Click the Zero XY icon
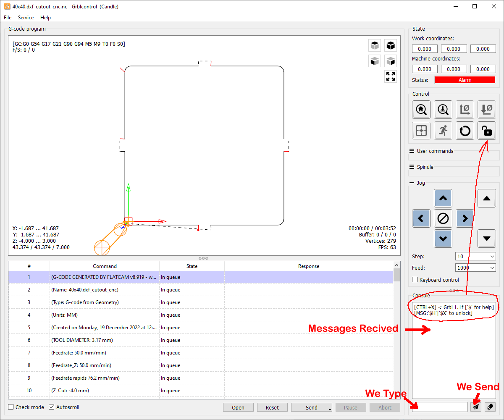 [x=465, y=109]
